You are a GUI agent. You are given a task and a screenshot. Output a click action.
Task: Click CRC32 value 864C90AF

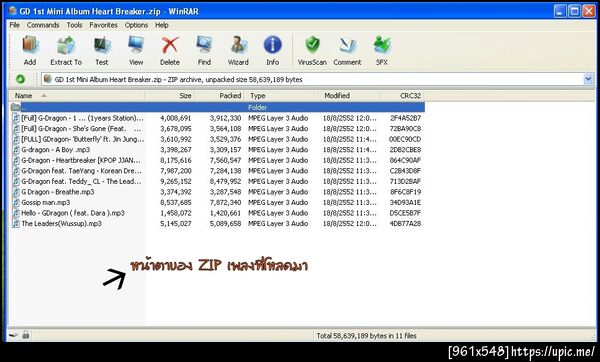point(405,160)
